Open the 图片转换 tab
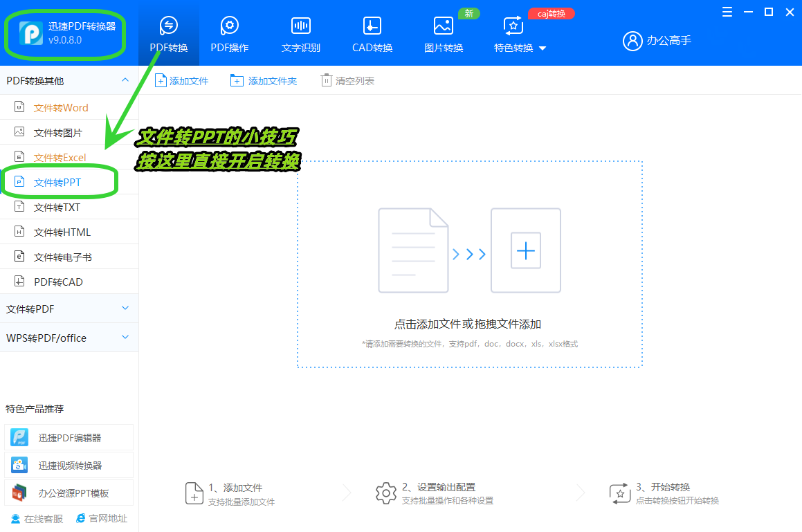Image resolution: width=802 pixels, height=532 pixels. [x=444, y=34]
